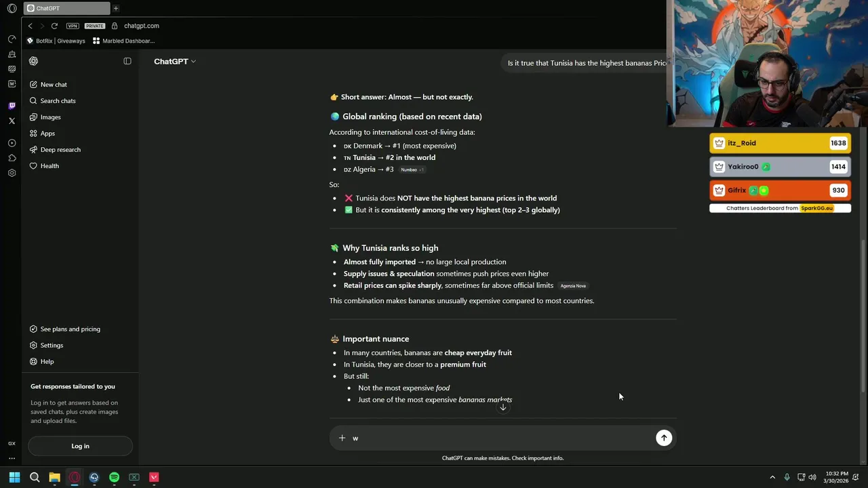
Task: Open Opera extensions cube icon in sidebar
Action: point(12,158)
